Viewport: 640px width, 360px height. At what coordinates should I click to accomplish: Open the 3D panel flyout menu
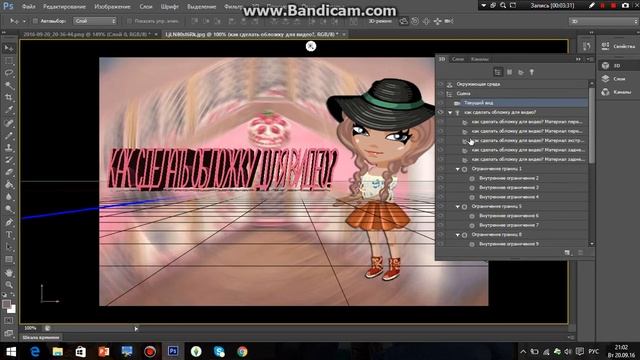point(590,59)
